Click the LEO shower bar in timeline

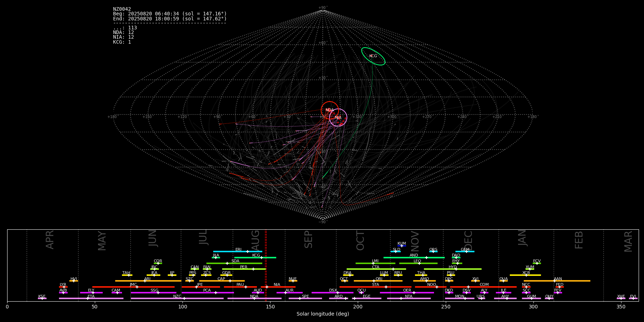point(418,263)
